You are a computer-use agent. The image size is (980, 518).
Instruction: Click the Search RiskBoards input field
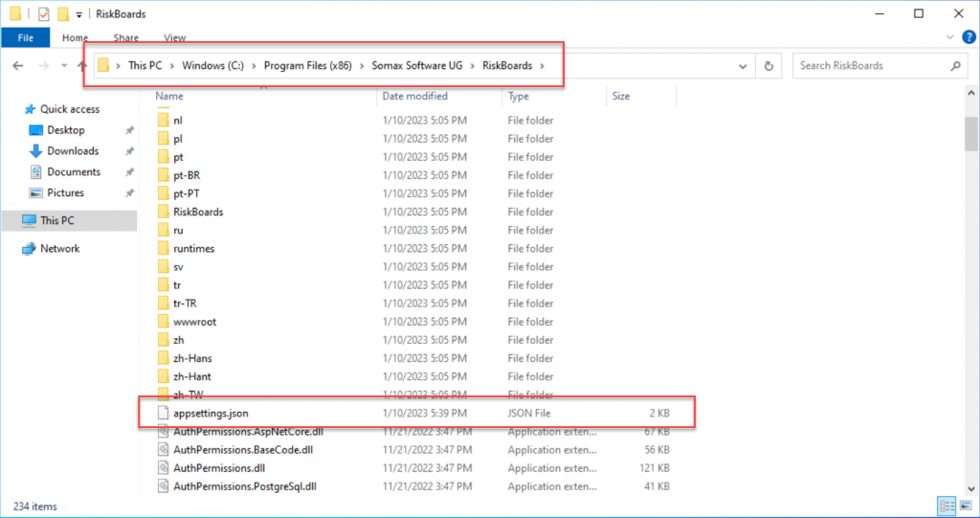(871, 66)
